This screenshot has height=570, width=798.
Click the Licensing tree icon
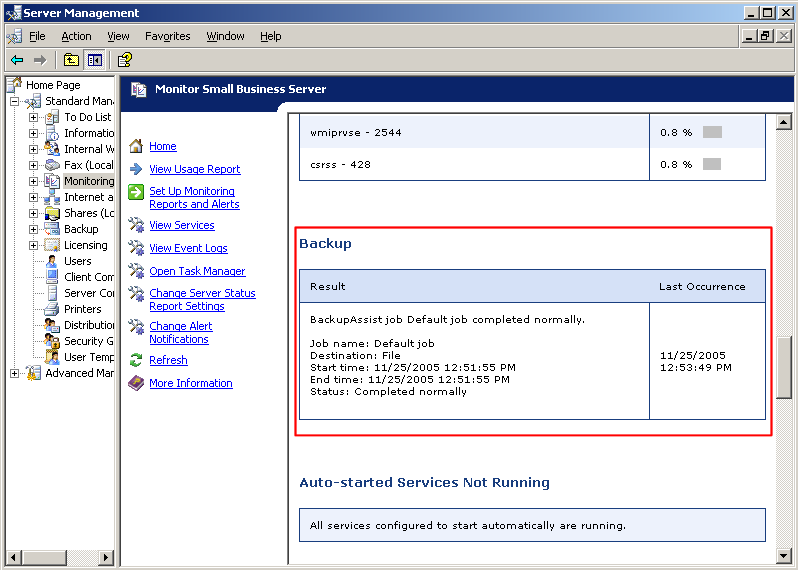coord(52,245)
